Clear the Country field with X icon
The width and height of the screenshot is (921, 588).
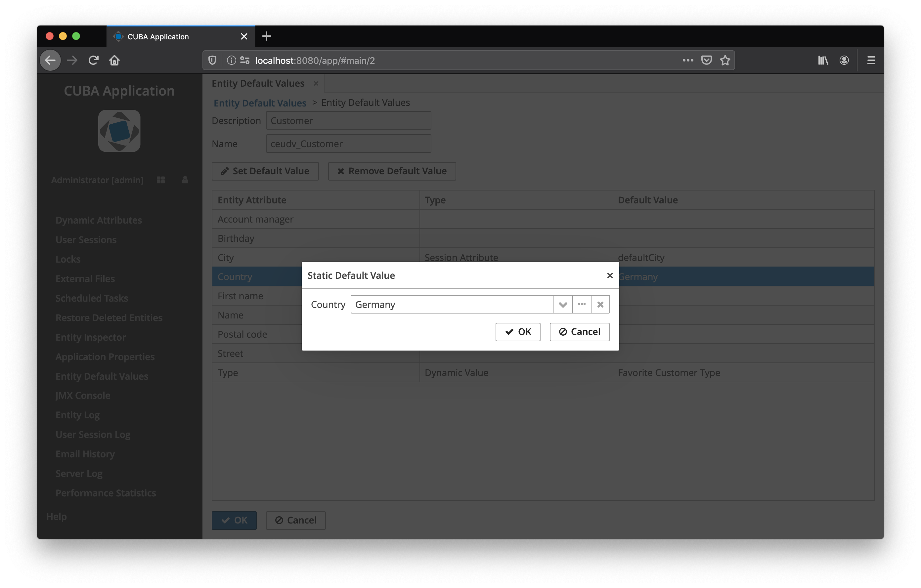pyautogui.click(x=600, y=304)
